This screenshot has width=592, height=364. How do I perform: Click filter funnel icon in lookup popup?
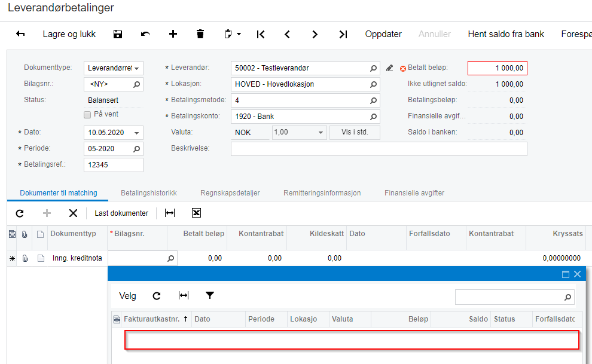coord(210,295)
